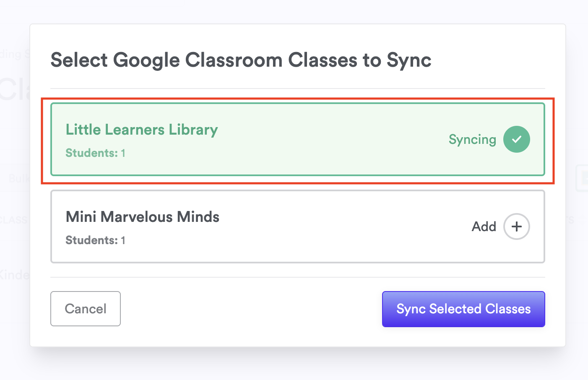Click the green "Syncing" status label
Viewport: 588px width, 380px height.
coord(472,139)
